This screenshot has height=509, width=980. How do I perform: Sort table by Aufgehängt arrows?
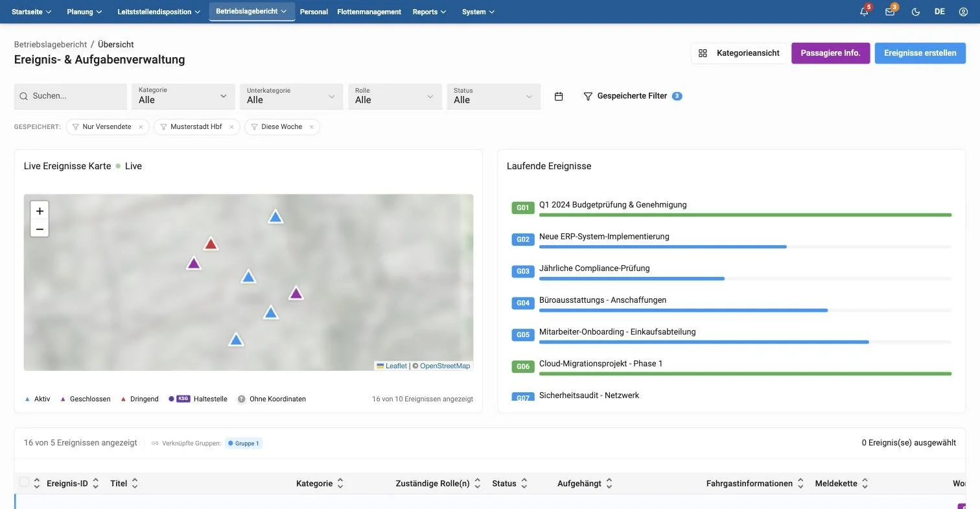click(609, 484)
